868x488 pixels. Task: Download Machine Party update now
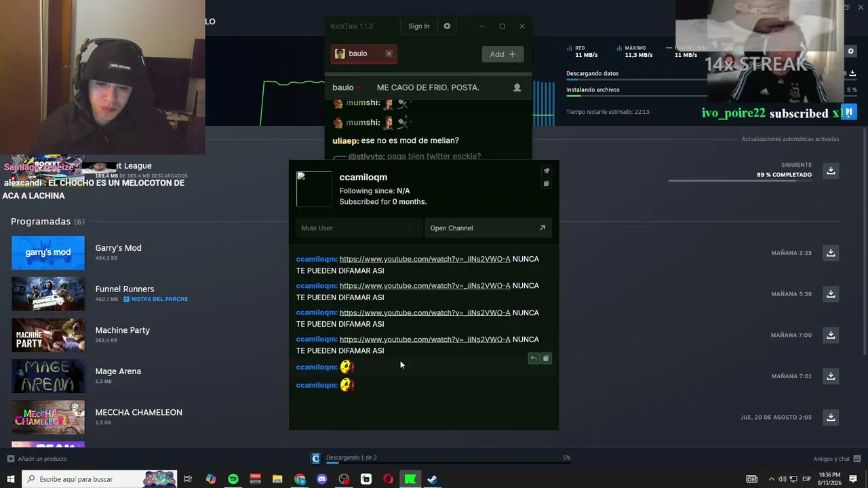831,335
